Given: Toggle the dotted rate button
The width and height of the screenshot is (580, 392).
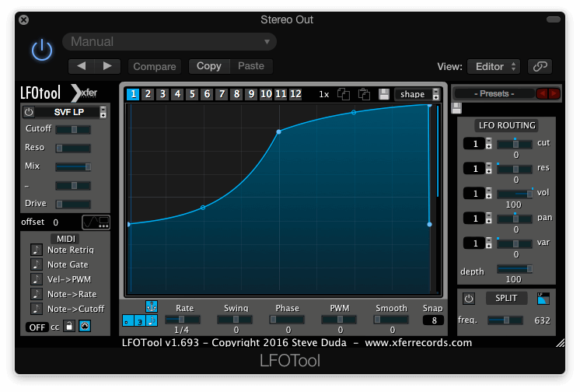Looking at the screenshot, I should (128, 320).
